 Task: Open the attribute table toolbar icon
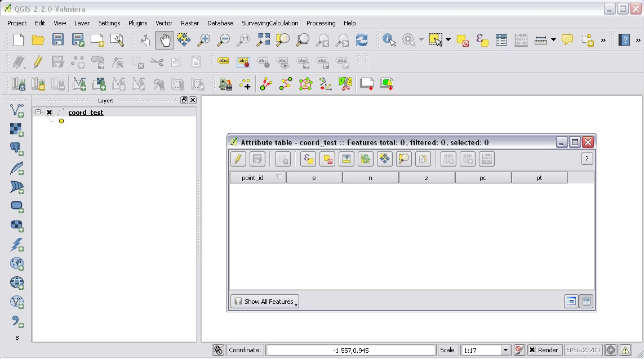(501, 40)
